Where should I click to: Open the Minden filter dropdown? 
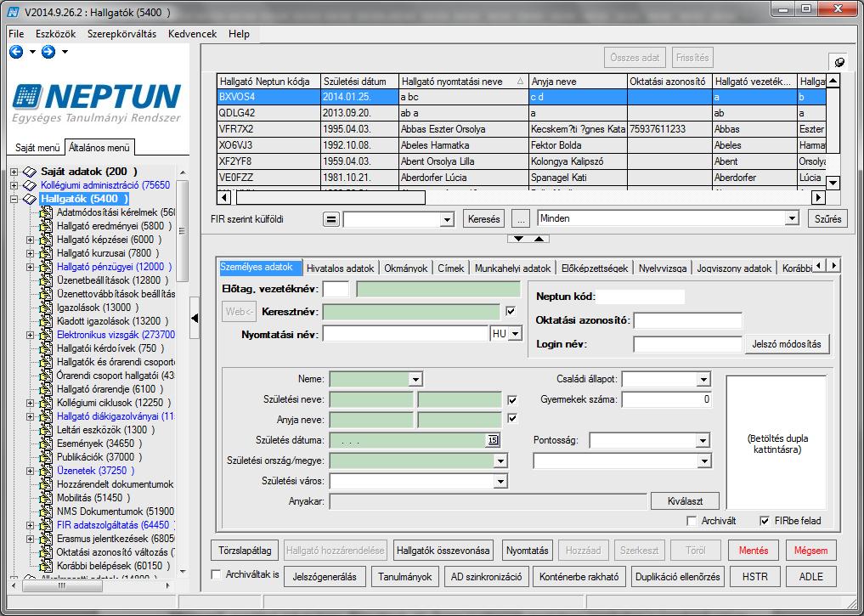click(x=792, y=218)
